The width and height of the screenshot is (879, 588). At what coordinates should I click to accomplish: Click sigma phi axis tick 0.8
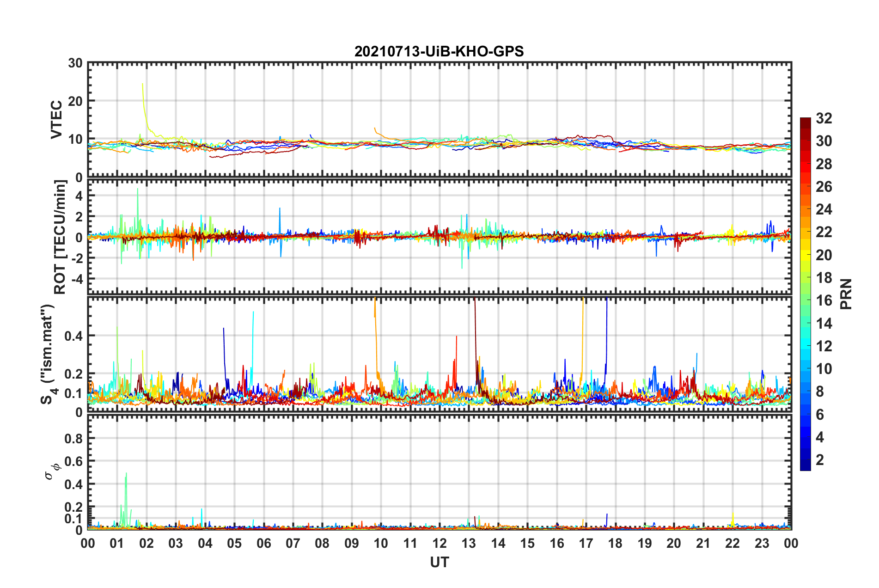tap(73, 438)
